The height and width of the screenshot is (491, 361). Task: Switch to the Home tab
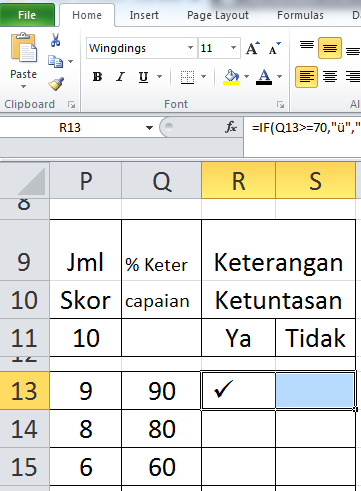click(87, 15)
